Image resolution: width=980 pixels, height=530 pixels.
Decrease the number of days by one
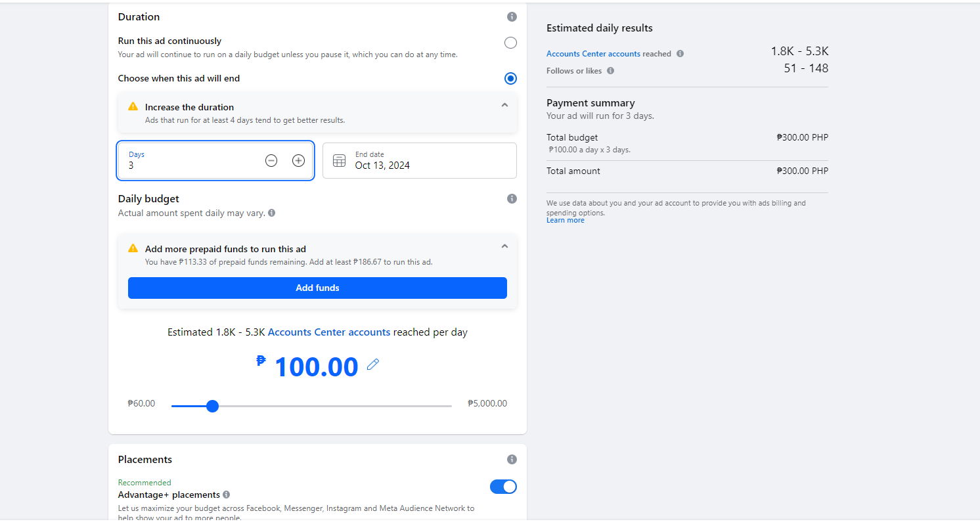[271, 160]
